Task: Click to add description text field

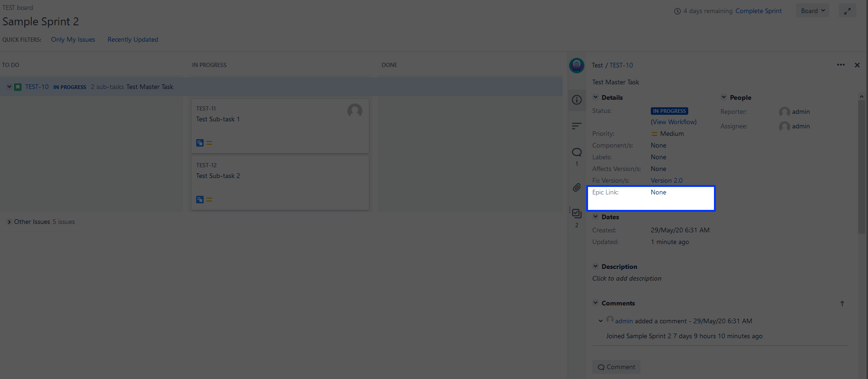Action: pyautogui.click(x=627, y=278)
